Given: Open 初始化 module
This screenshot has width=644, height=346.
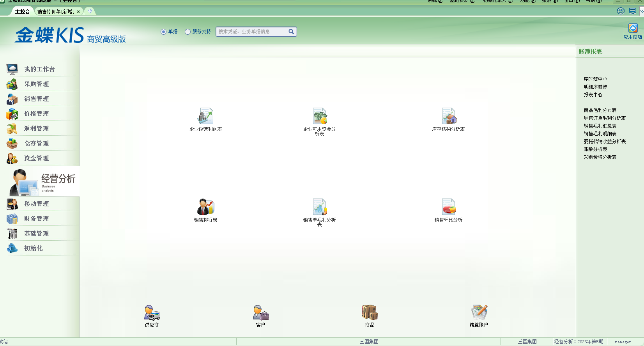Looking at the screenshot, I should point(40,248).
